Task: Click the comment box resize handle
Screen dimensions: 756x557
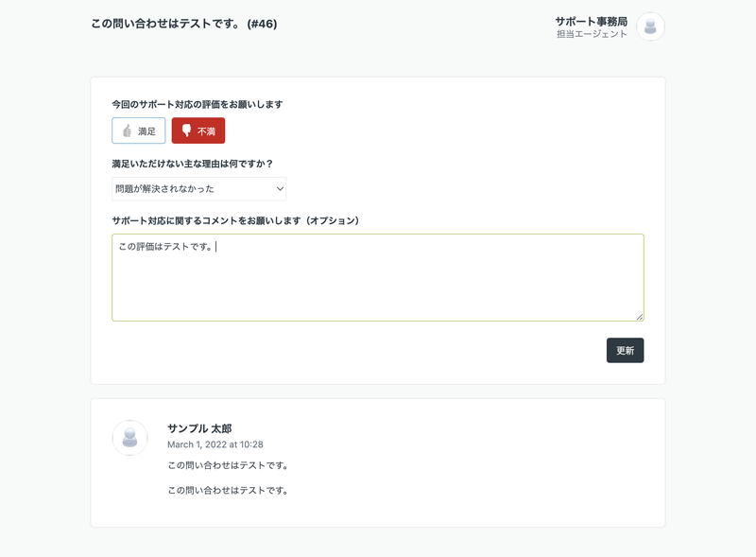Action: pos(640,317)
